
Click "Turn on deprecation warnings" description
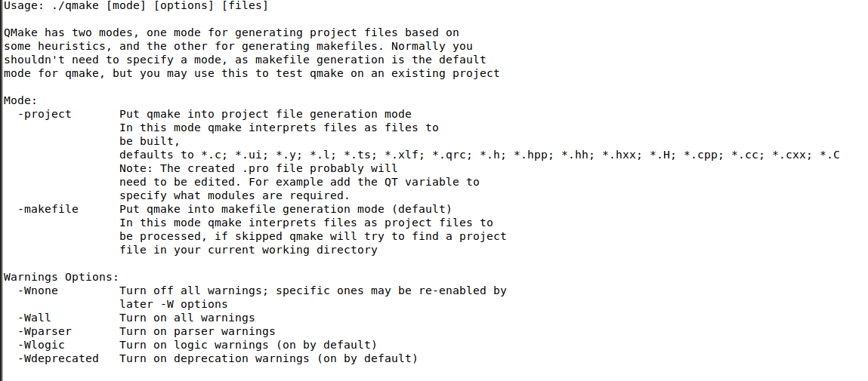[268, 358]
